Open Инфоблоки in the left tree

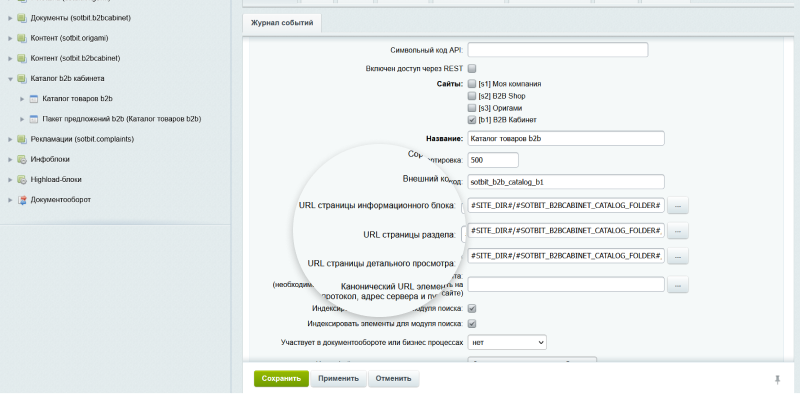(49, 159)
